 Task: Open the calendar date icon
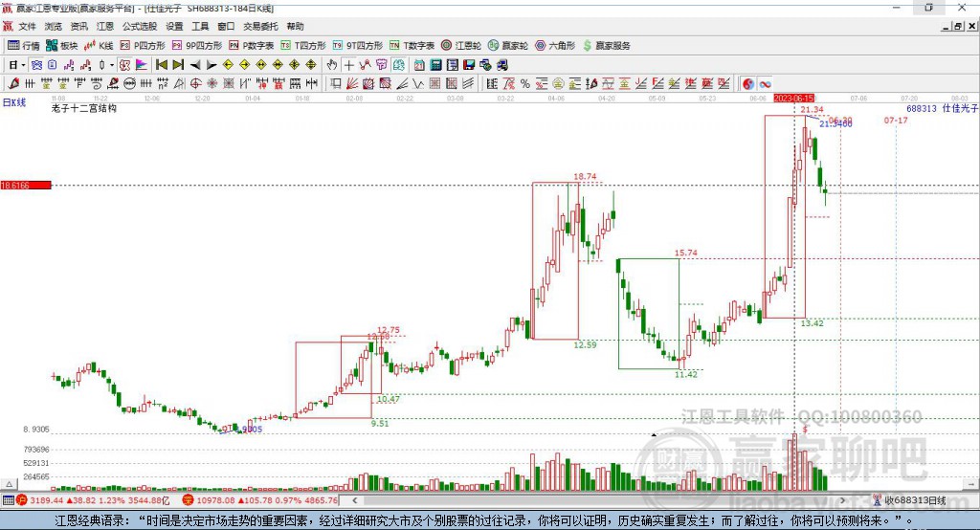(x=419, y=65)
